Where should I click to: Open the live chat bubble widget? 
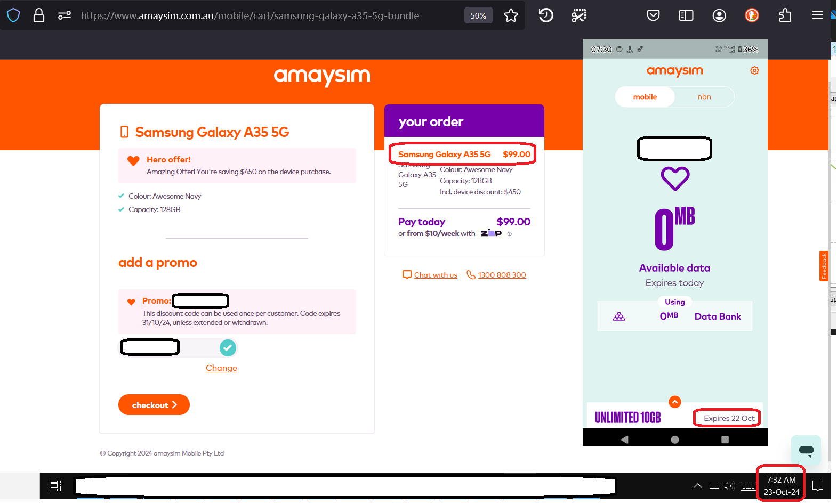tap(806, 450)
